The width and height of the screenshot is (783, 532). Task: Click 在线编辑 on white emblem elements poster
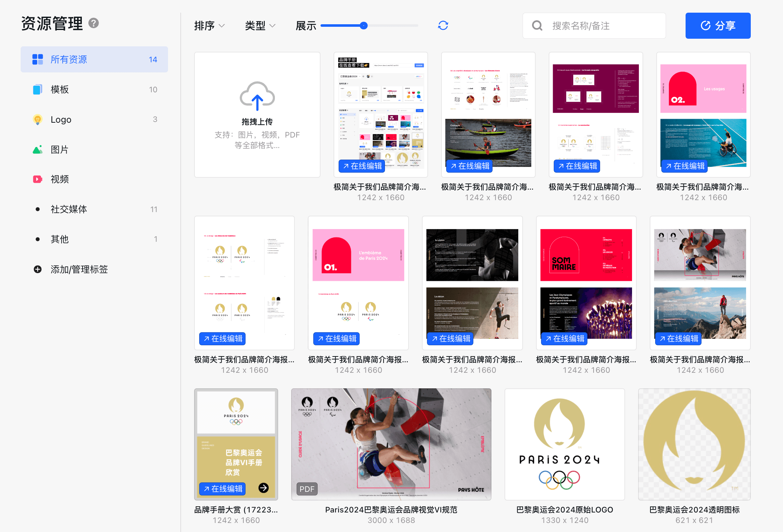[222, 339]
